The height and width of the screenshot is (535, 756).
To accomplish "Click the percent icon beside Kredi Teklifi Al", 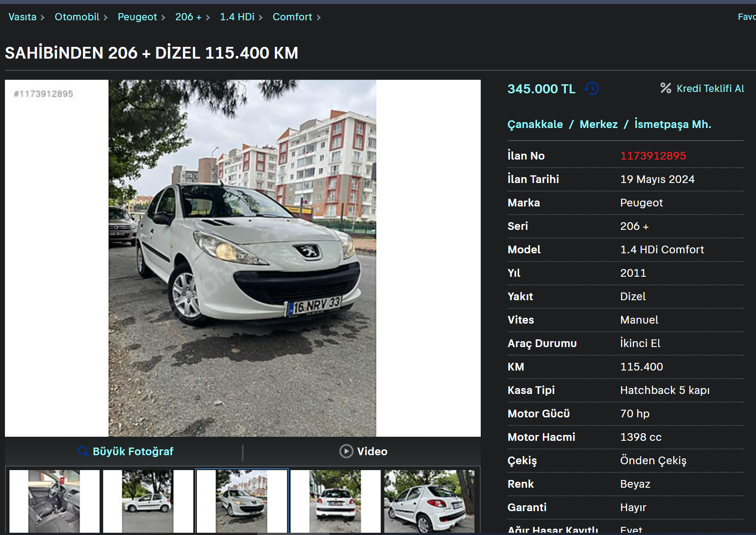I will tap(665, 88).
